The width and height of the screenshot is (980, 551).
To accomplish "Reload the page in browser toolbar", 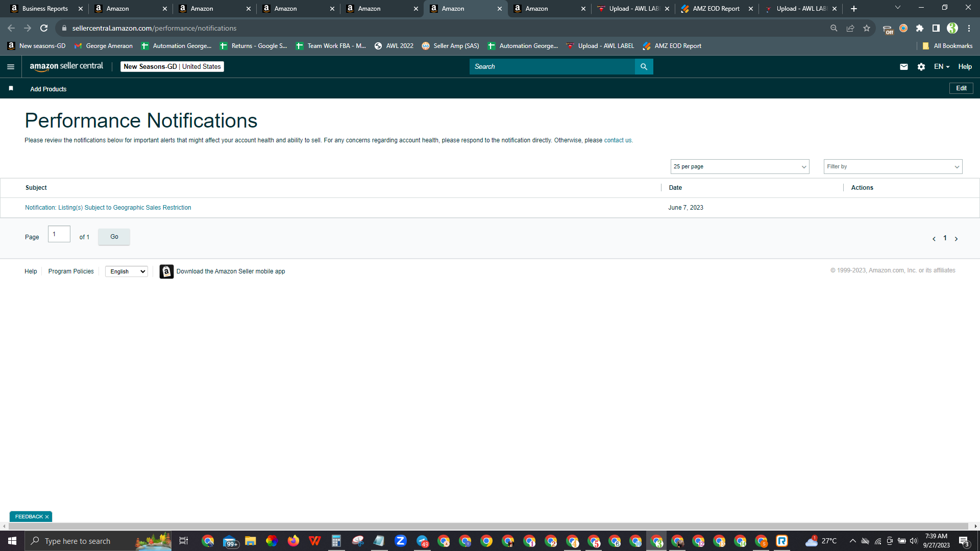I will pos(44,28).
